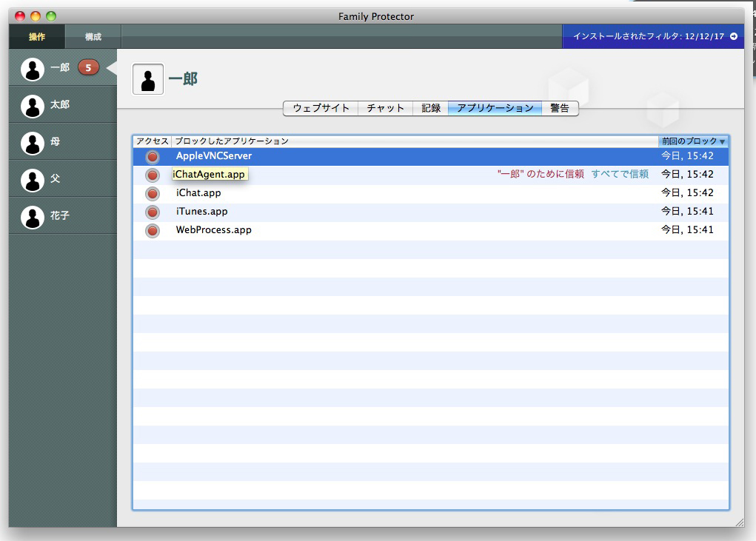Click すべてで信頼 link
This screenshot has width=756, height=541.
point(620,174)
